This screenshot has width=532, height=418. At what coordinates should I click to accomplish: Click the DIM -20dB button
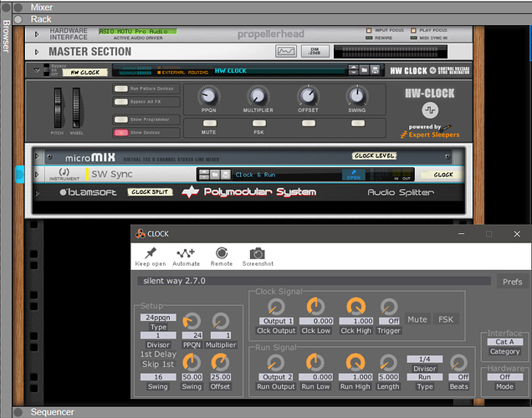point(315,52)
